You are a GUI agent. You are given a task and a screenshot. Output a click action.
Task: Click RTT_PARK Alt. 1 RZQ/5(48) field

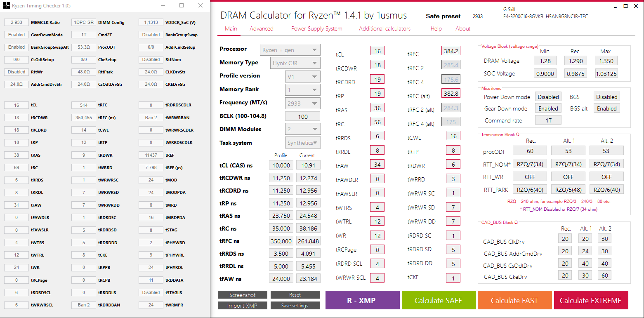click(x=568, y=189)
